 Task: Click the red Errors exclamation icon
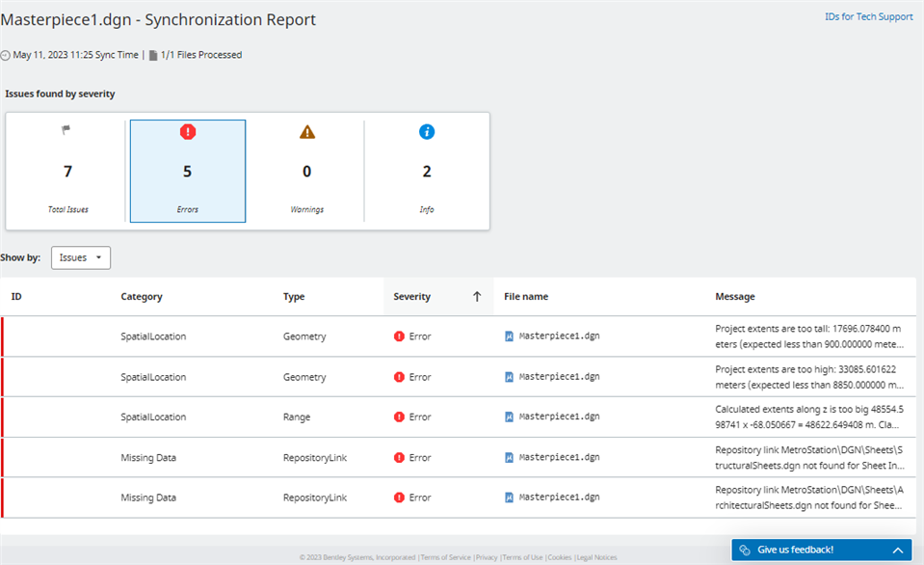(188, 132)
